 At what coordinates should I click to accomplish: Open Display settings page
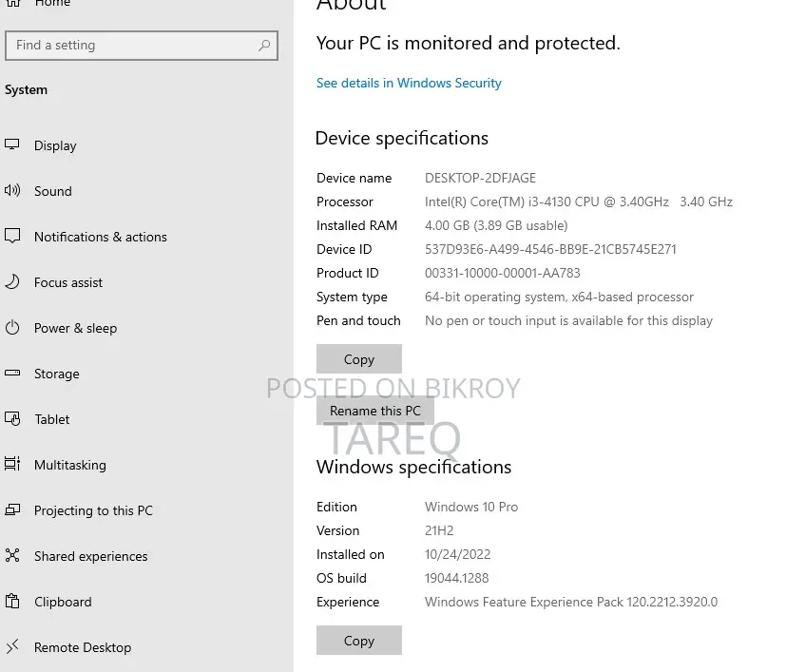click(55, 145)
